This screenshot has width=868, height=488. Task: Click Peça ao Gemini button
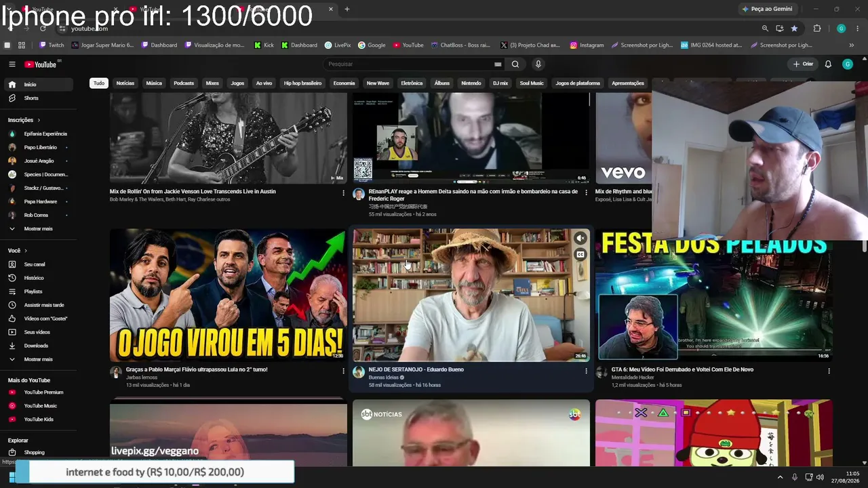tap(768, 9)
